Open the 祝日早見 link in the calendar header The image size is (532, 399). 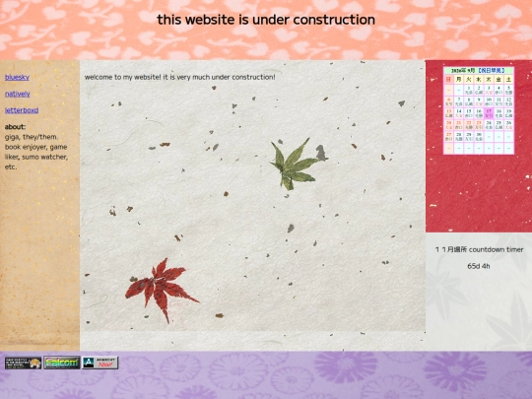click(x=491, y=71)
